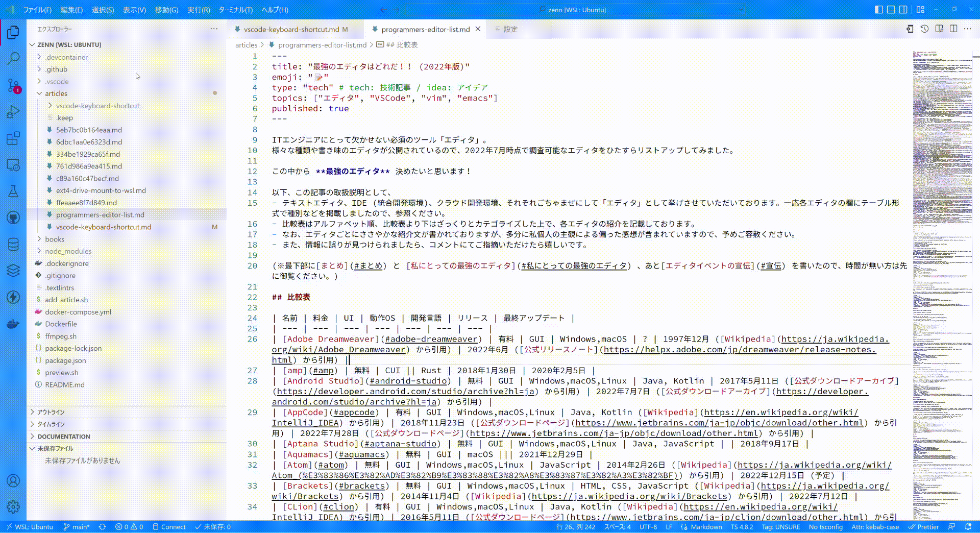Expand the .github folder
This screenshot has height=533, width=980.
[x=56, y=69]
